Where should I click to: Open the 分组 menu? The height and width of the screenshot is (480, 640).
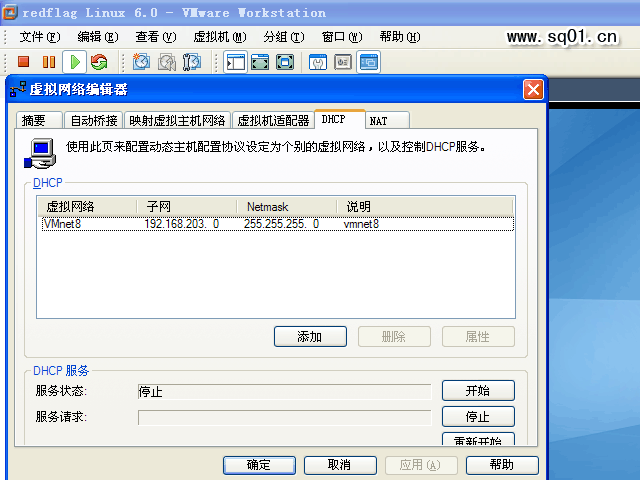284,37
